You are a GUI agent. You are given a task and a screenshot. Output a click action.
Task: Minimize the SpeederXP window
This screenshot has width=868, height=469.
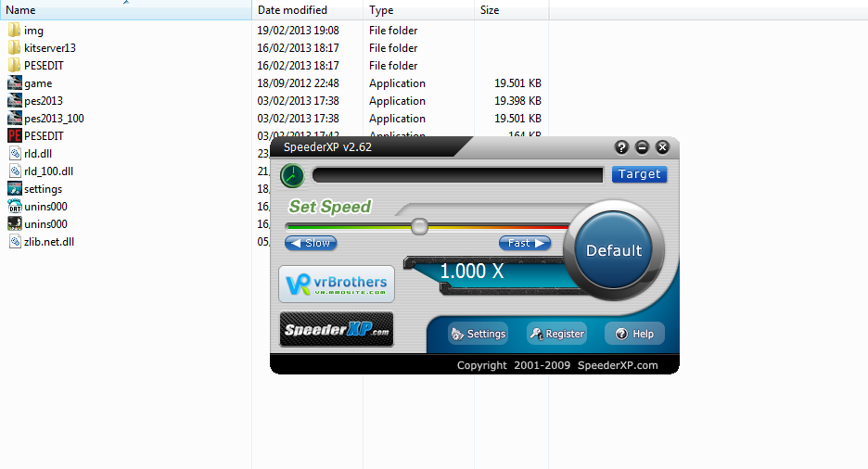click(642, 147)
